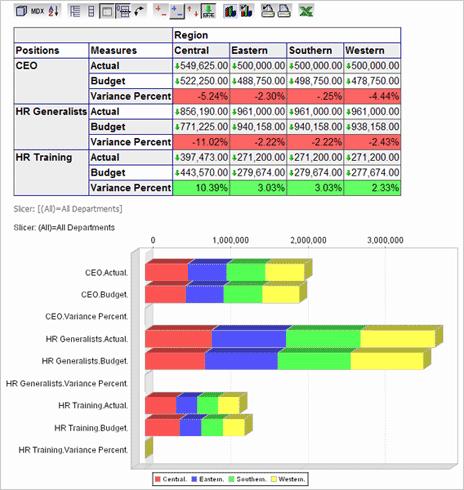Drill through arrow in HR Training Budget Southern

[292, 173]
